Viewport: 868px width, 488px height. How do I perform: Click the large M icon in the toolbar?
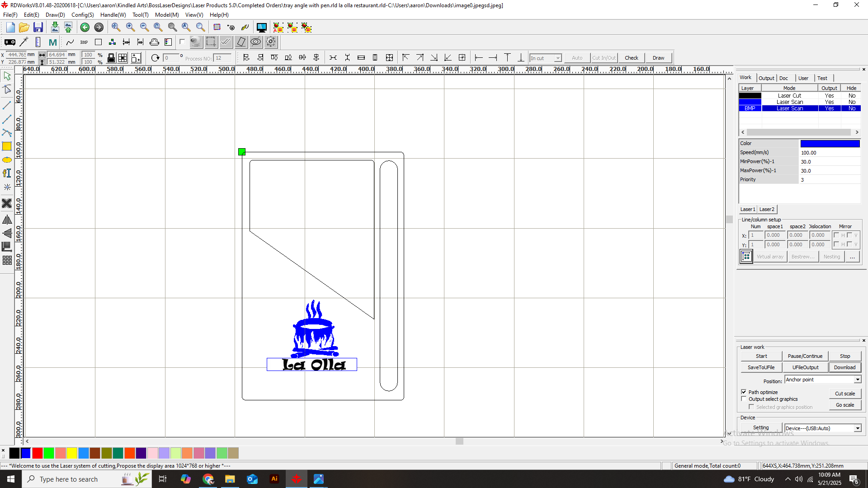point(52,42)
